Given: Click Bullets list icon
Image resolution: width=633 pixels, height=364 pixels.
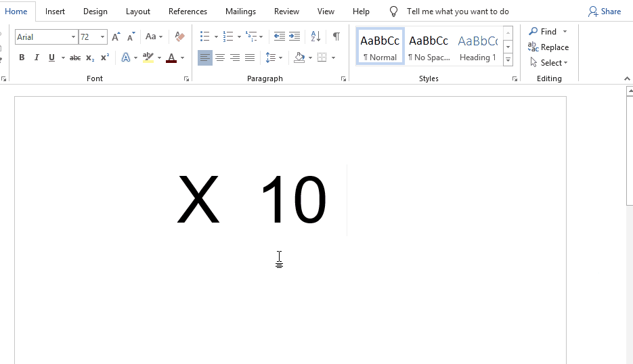Looking at the screenshot, I should (x=204, y=37).
